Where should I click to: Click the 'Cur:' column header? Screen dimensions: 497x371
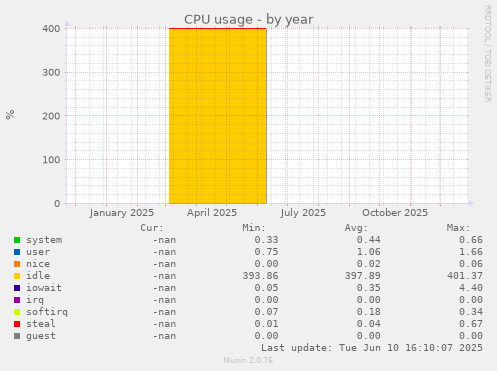point(152,228)
